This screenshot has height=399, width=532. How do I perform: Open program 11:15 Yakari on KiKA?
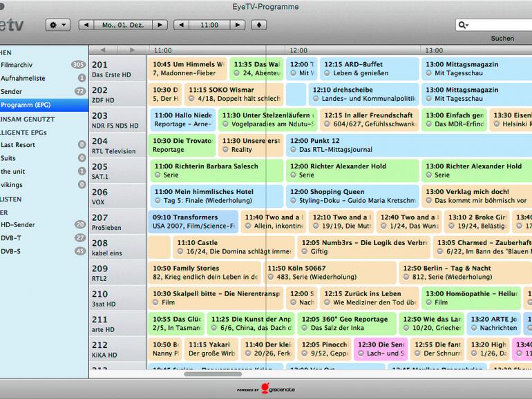[211, 349]
